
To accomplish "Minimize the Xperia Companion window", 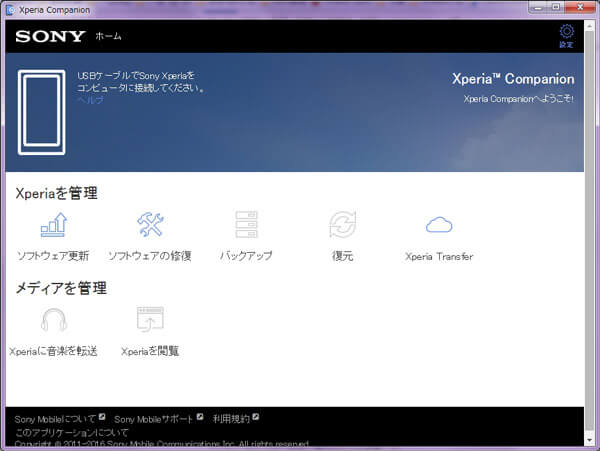I will (x=538, y=8).
